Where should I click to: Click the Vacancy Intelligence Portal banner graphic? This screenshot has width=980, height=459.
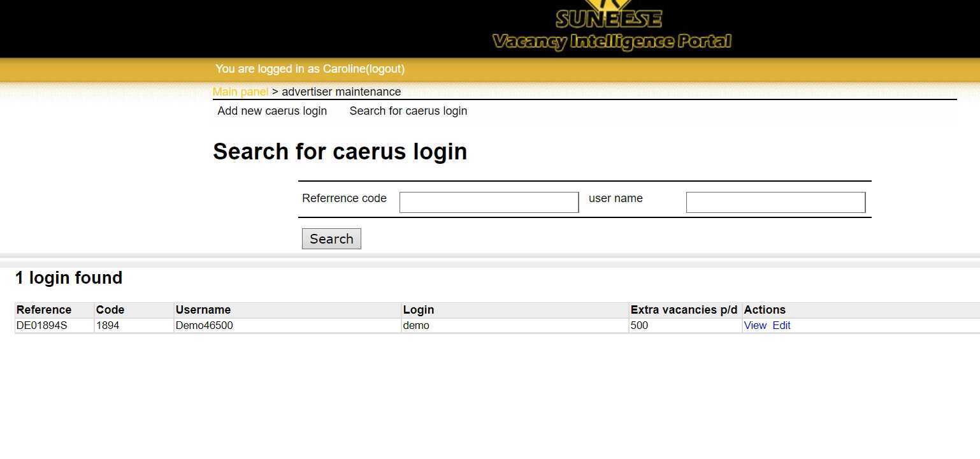pos(610,41)
